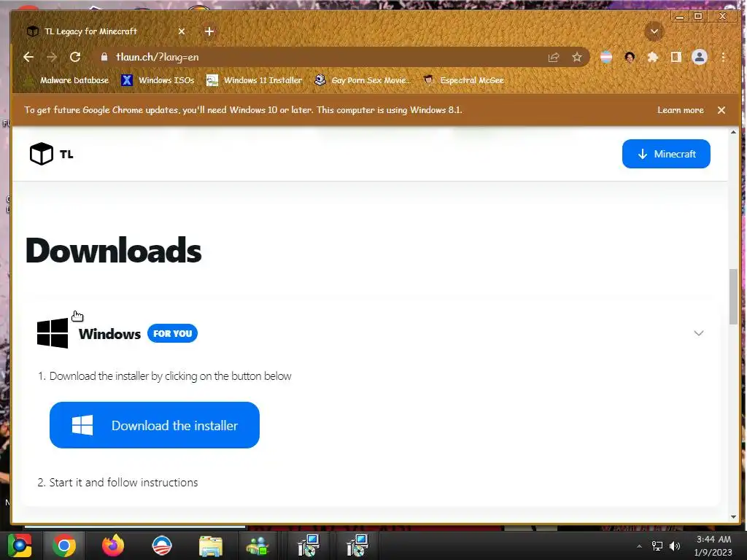Open Firefox from the taskbar
Image resolution: width=747 pixels, height=560 pixels.
pos(113,545)
